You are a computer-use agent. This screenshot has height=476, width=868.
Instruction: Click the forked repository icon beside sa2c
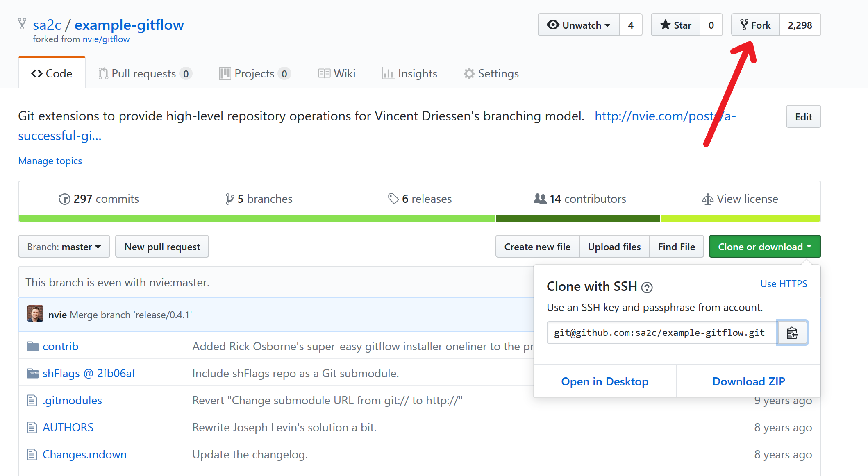(22, 24)
